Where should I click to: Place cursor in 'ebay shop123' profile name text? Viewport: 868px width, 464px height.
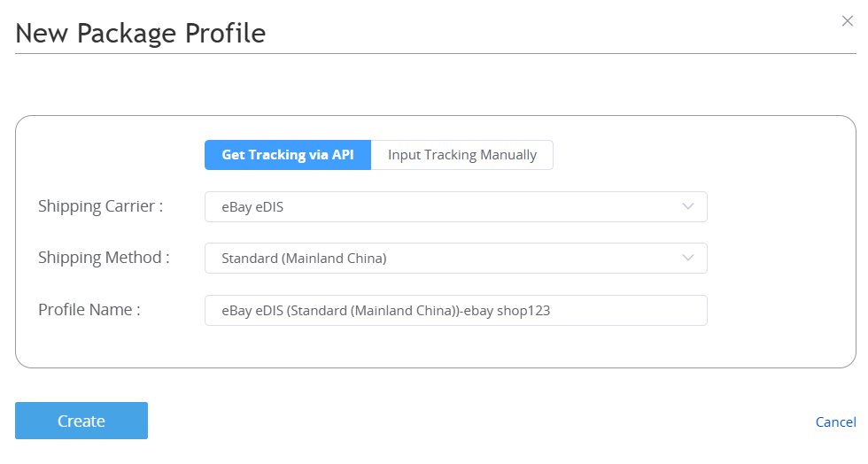[x=507, y=311]
